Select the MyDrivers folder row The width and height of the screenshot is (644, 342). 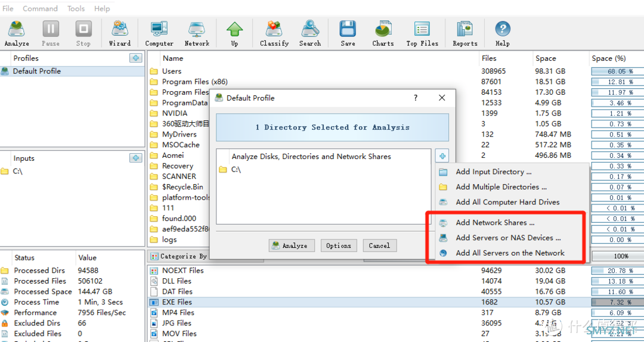coord(179,134)
